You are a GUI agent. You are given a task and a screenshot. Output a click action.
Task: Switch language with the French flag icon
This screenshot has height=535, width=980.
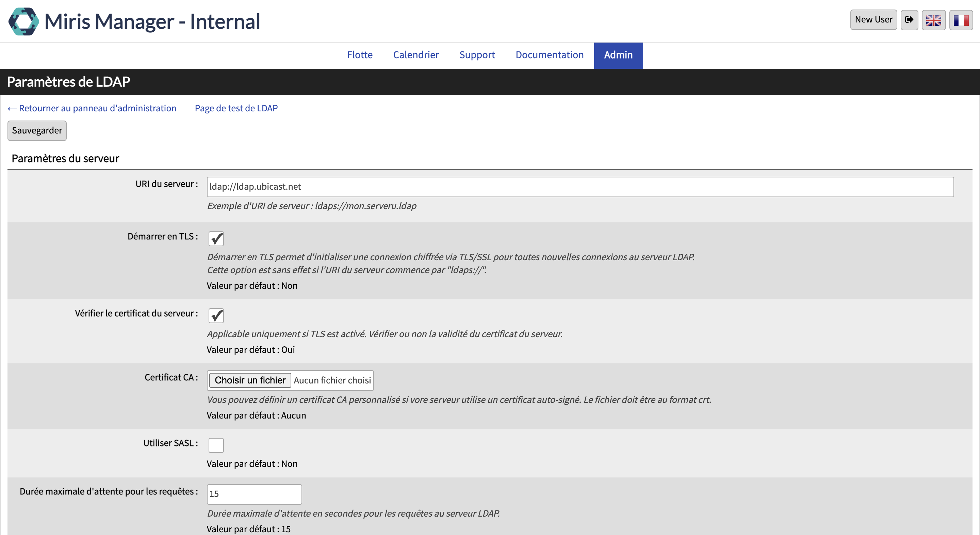(961, 20)
